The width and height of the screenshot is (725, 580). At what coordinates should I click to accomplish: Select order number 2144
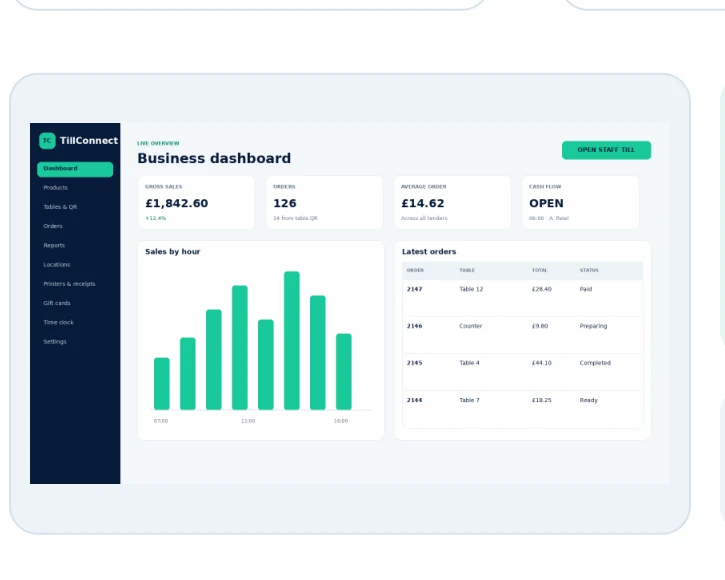[414, 400]
